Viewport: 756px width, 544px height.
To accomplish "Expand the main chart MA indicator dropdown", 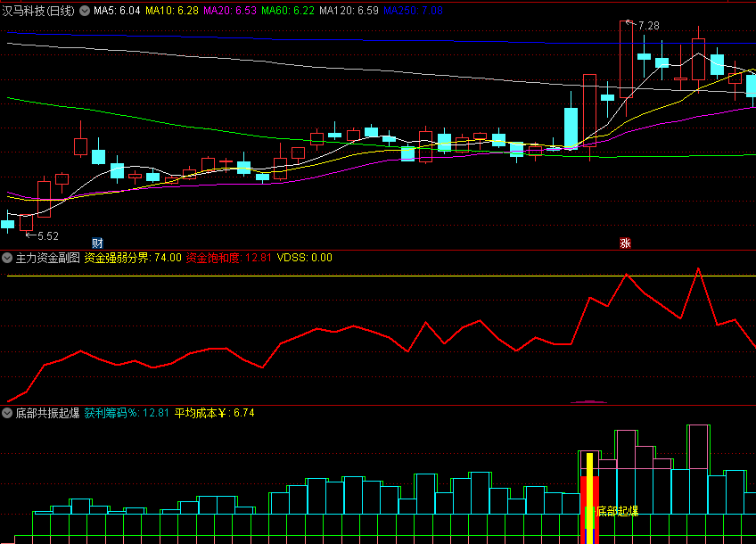I will (x=85, y=11).
